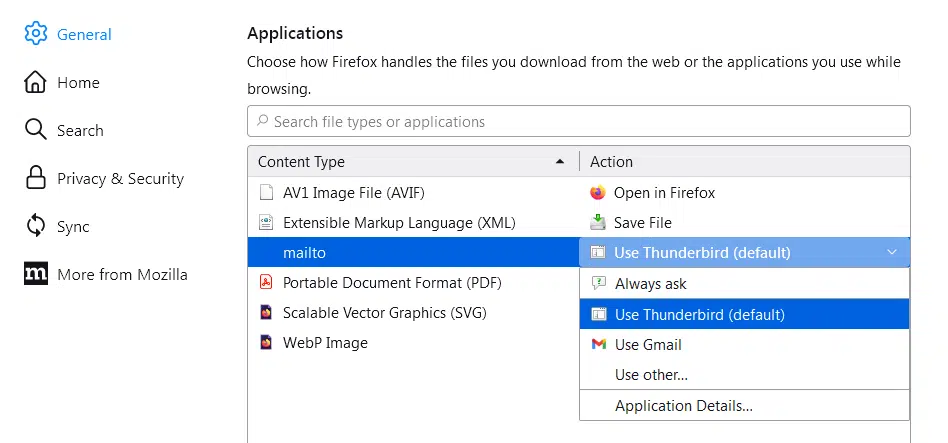Click the Search magnifier icon in sidebar
Screen dimensions: 948x443
click(36, 130)
